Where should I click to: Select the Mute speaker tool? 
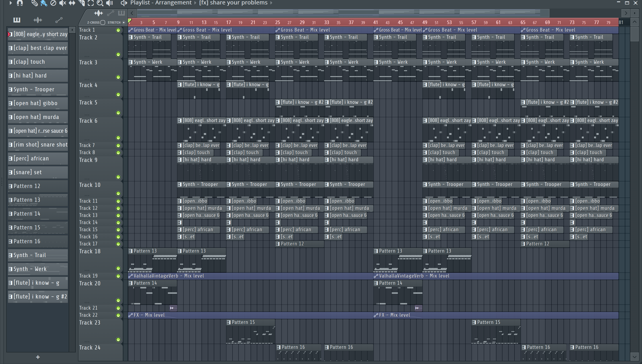(x=62, y=3)
